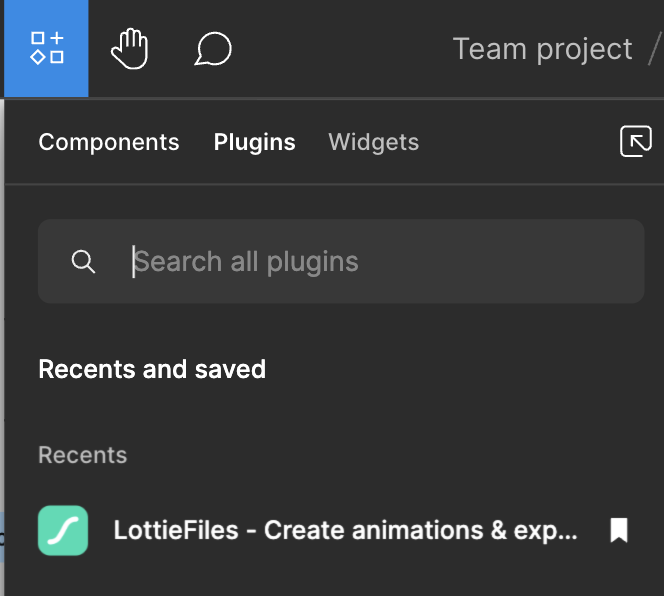Open the Components tab
This screenshot has width=664, height=596.
tap(109, 142)
